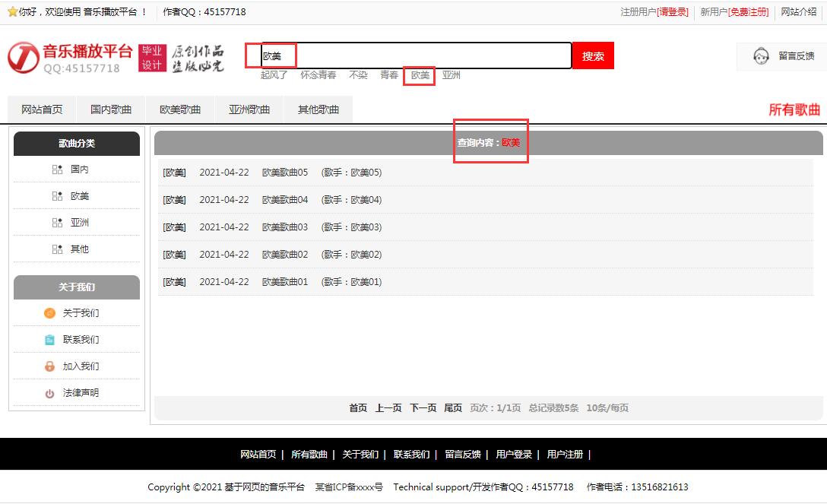The height and width of the screenshot is (504, 827).
Task: Choose 亚洲 in the 歌曲分类 sidebar
Action: [80, 223]
